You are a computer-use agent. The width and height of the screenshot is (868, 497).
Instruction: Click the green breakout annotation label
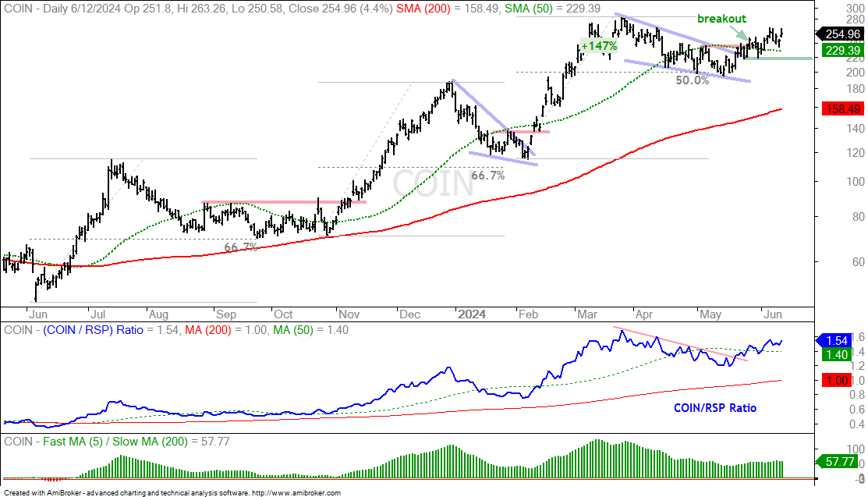coord(722,19)
